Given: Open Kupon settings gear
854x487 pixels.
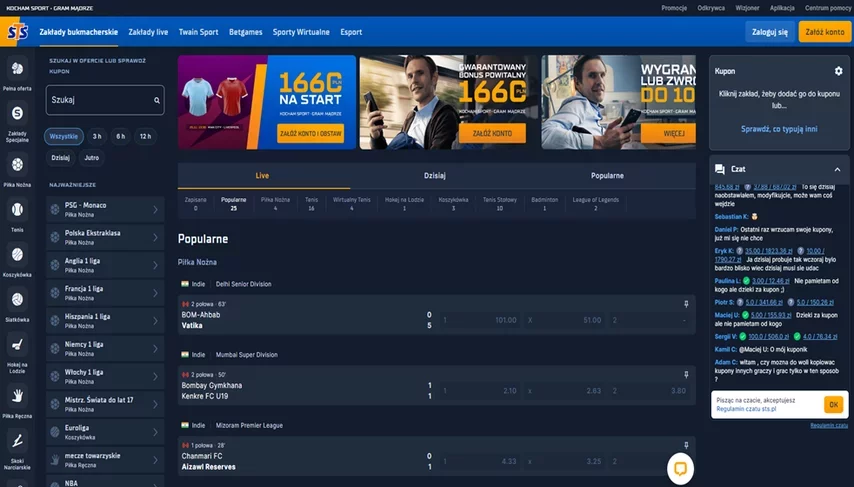Looking at the screenshot, I should (838, 71).
